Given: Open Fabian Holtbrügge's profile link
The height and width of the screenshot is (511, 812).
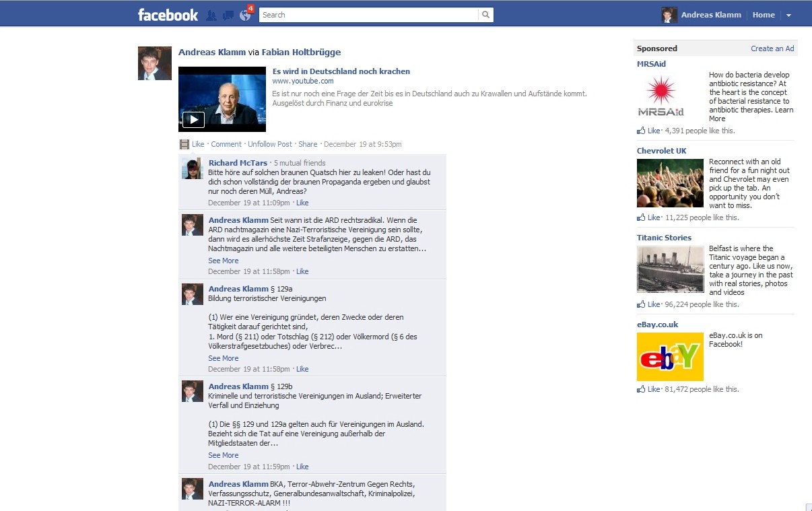Looking at the screenshot, I should point(301,52).
